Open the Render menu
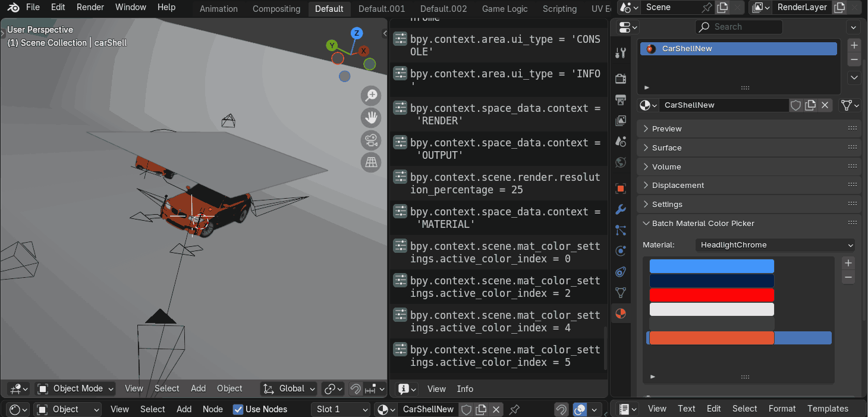The image size is (868, 417). point(90,7)
